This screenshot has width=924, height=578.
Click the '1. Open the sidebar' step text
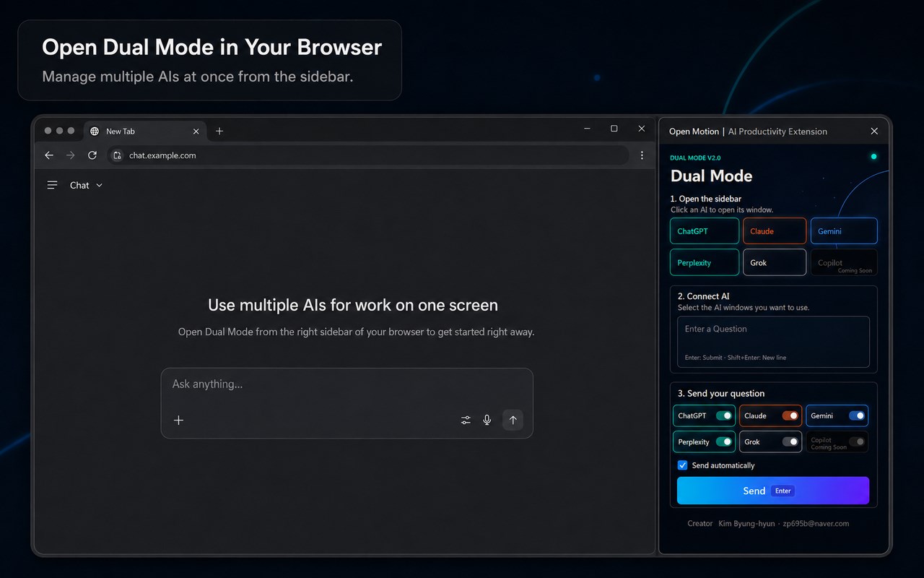click(x=706, y=199)
